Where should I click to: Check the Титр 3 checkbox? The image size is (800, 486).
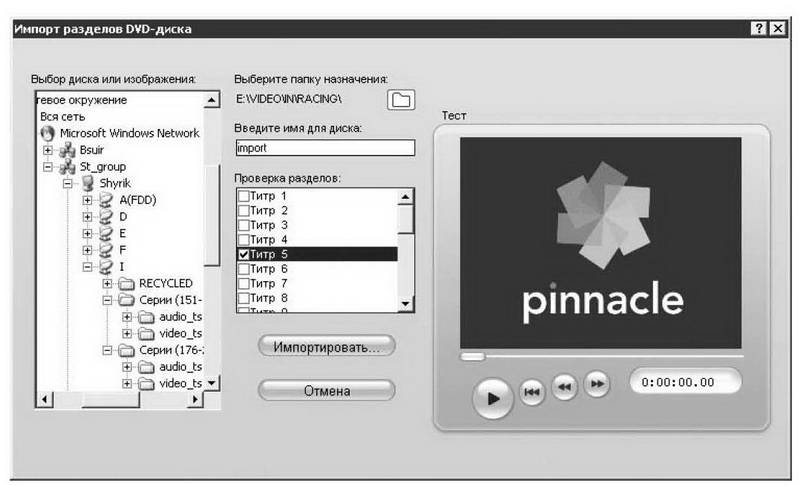pyautogui.click(x=244, y=225)
